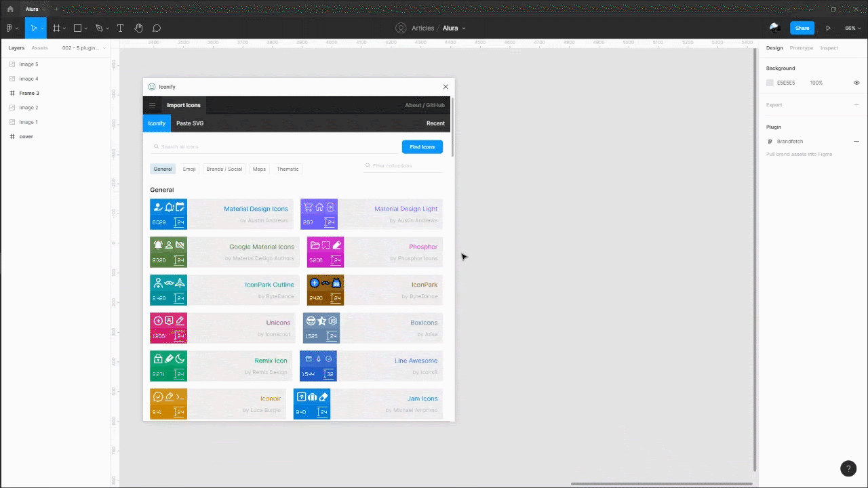This screenshot has height=488, width=868.
Task: Switch to the Assets tab
Action: tap(39, 48)
